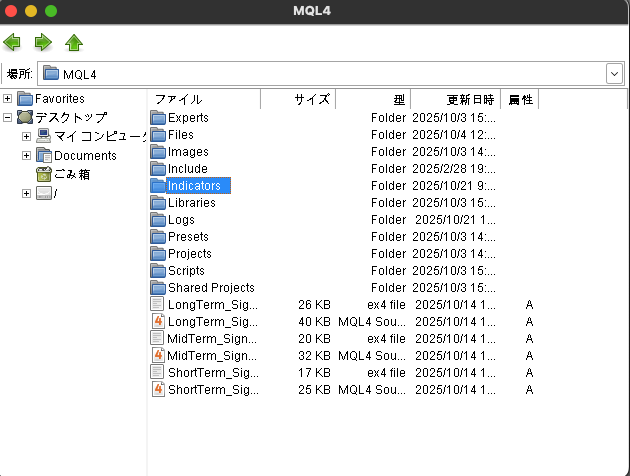Select the Documents folder icon
This screenshot has width=630, height=476.
coord(44,155)
